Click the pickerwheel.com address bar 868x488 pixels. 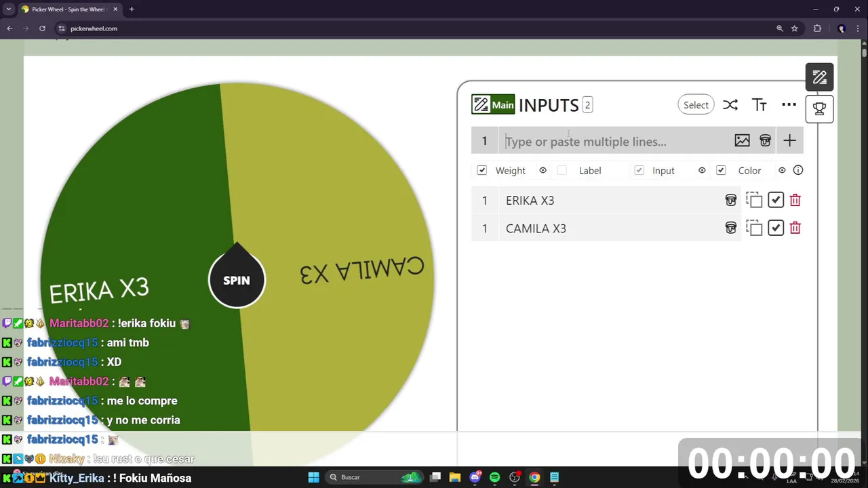407,28
